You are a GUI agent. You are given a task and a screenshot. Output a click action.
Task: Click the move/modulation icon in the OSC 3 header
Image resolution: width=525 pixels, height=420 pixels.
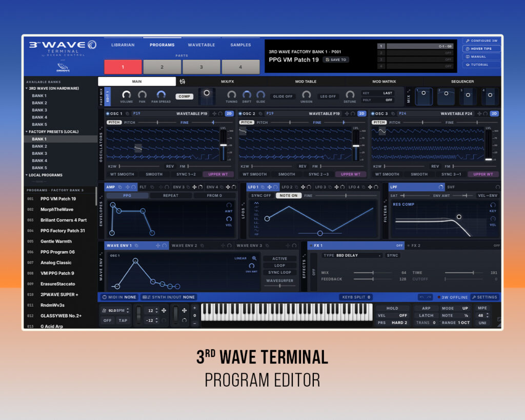(479, 113)
